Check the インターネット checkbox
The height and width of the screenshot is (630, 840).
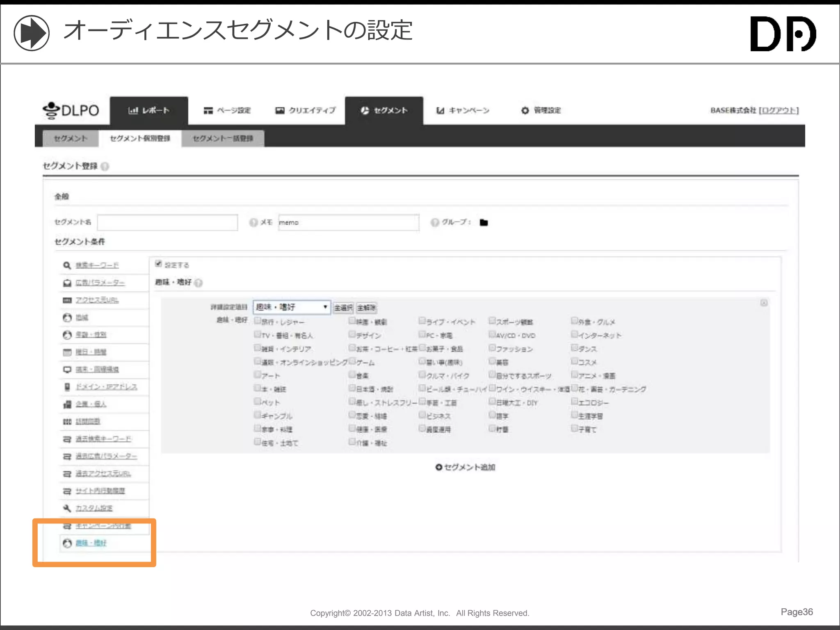pyautogui.click(x=575, y=334)
